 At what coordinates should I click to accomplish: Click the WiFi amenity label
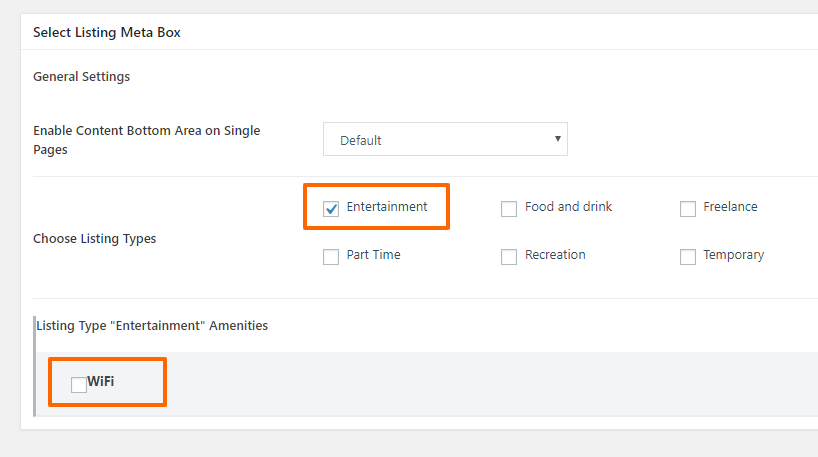coord(101,381)
